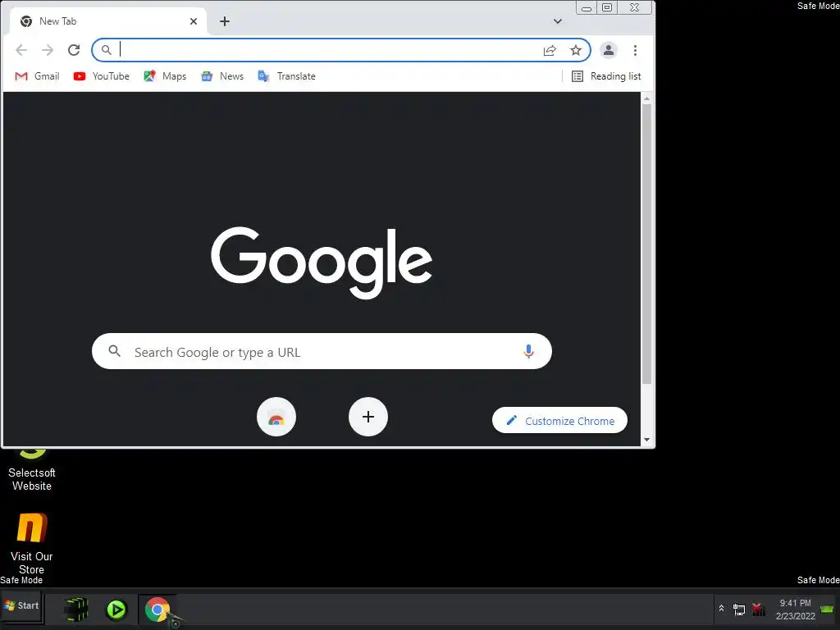Click the share this page icon

tap(550, 50)
